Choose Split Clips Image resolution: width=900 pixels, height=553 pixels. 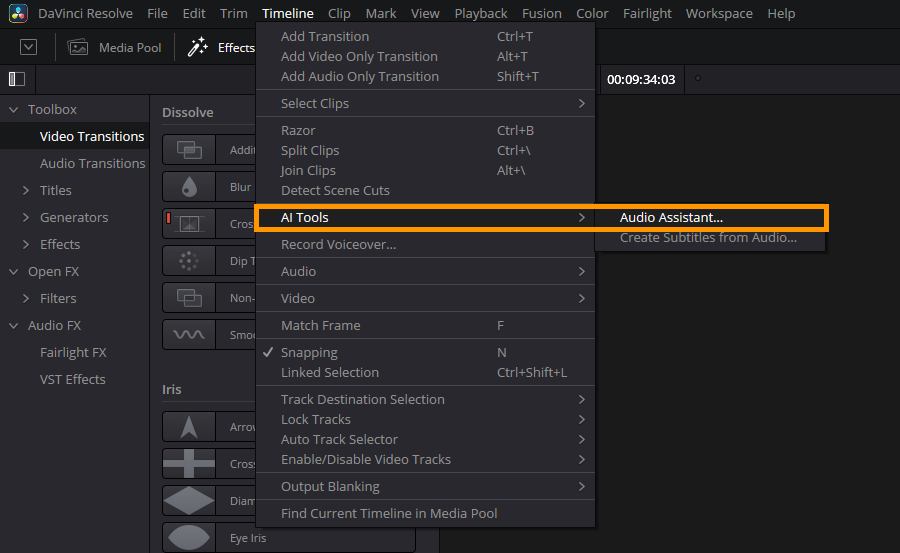[425, 151]
